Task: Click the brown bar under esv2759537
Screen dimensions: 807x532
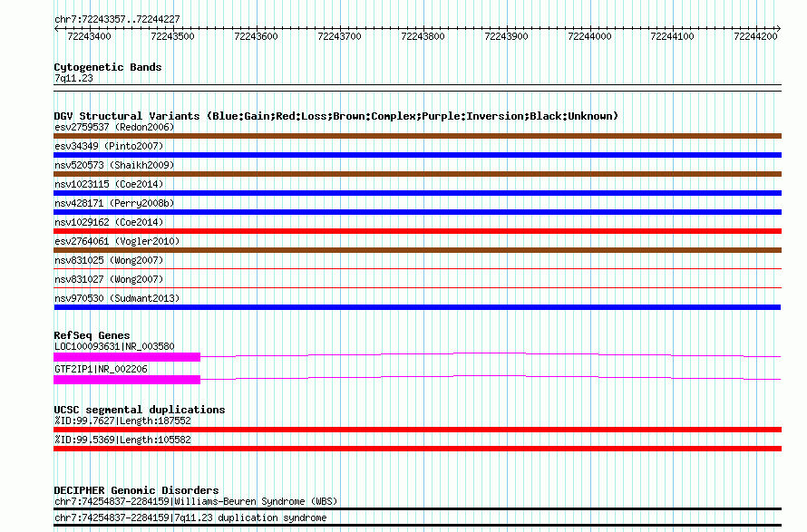Action: pos(417,136)
